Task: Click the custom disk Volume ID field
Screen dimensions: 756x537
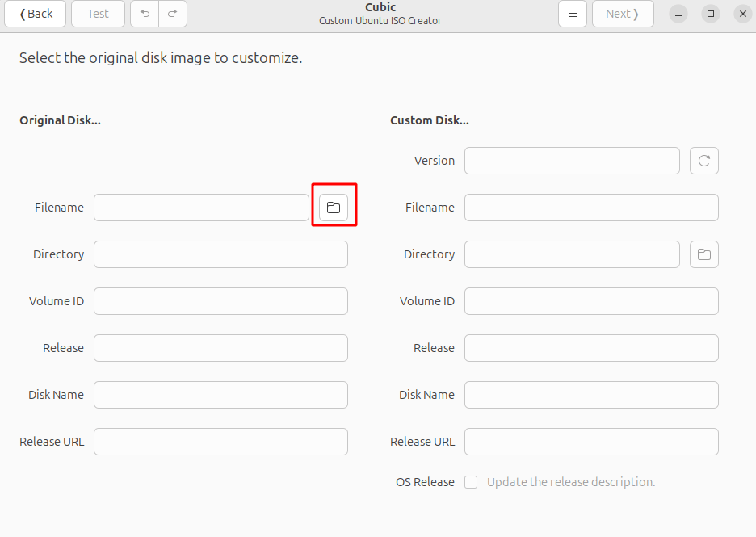Action: (591, 301)
